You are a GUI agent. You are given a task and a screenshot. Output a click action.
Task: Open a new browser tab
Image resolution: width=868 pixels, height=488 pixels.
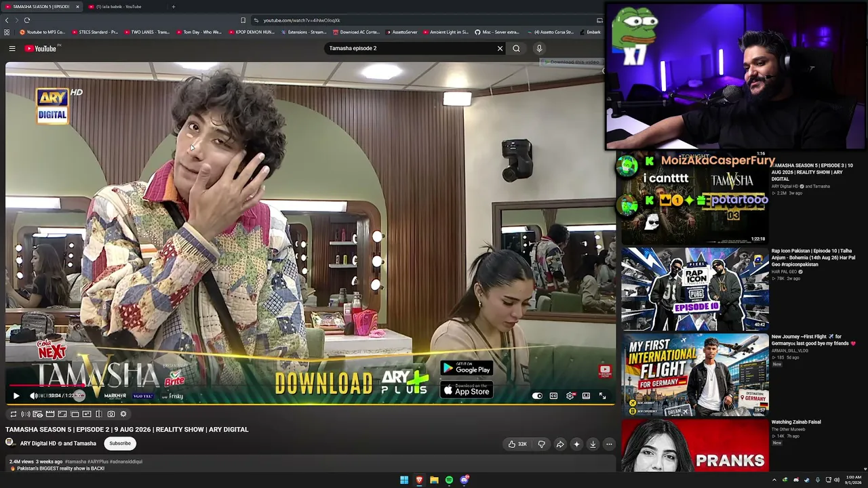click(174, 7)
